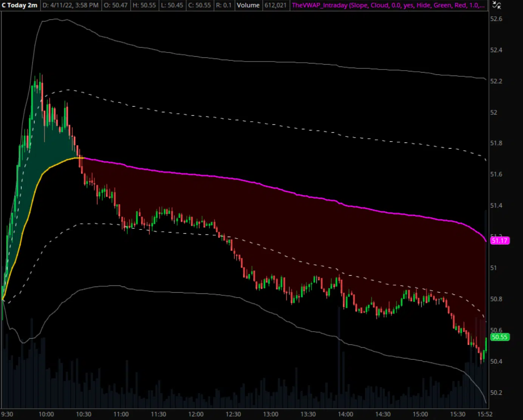Click the 52 price axis label
523x420 pixels.
pyautogui.click(x=494, y=113)
